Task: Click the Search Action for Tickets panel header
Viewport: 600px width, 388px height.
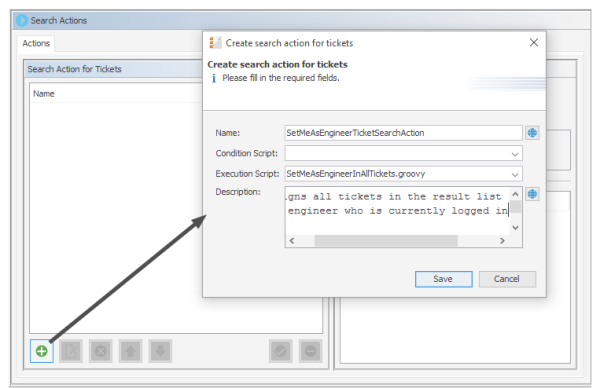Action: pyautogui.click(x=114, y=69)
